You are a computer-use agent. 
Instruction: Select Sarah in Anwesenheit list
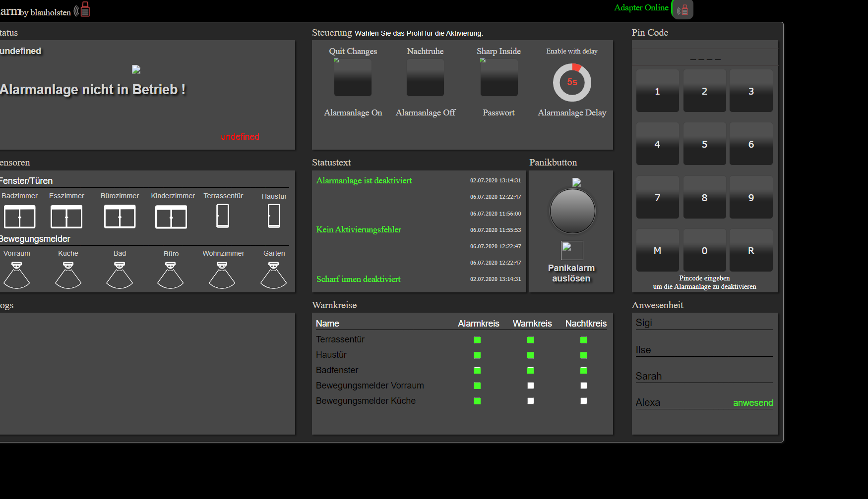click(x=704, y=376)
